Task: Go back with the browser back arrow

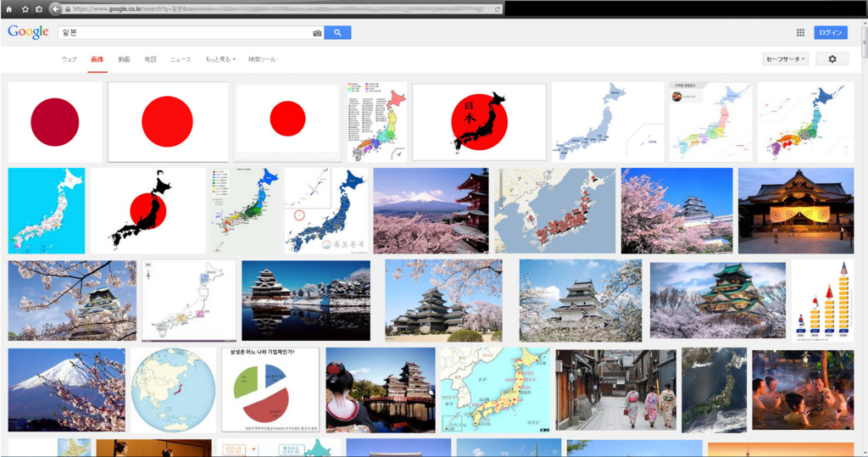Action: point(55,8)
